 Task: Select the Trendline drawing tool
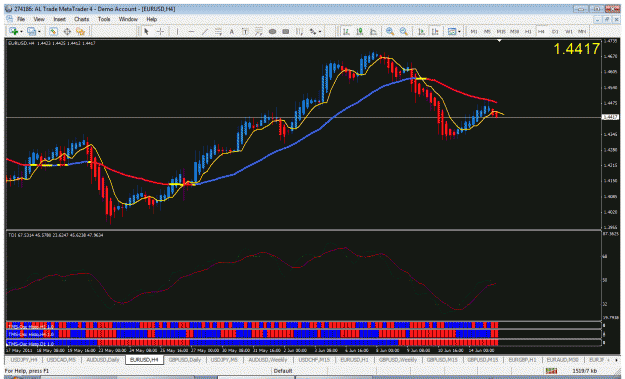204,31
